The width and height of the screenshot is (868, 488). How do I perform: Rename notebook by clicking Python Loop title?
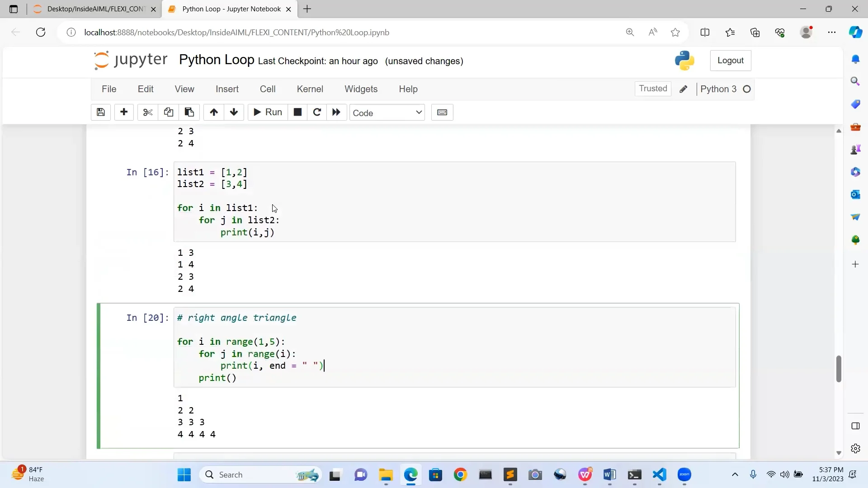217,60
